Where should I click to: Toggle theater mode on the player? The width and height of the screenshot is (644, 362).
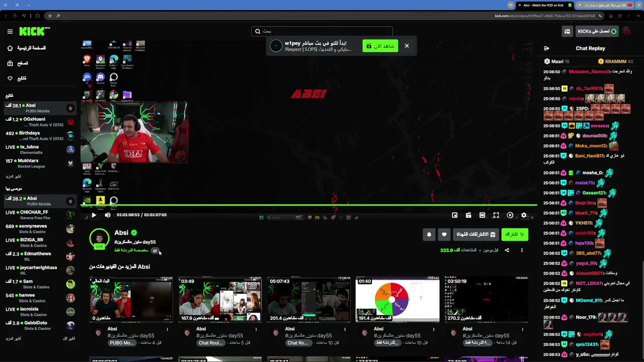pyautogui.click(x=482, y=215)
